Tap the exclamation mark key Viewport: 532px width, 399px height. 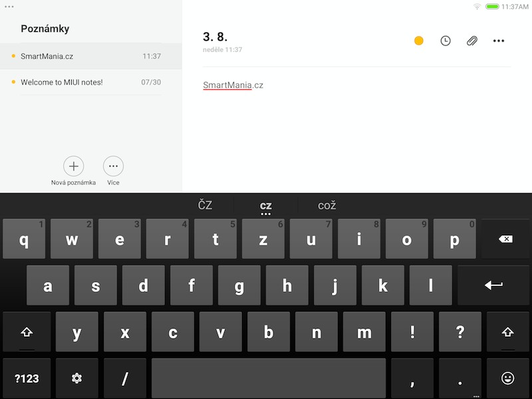click(x=412, y=332)
